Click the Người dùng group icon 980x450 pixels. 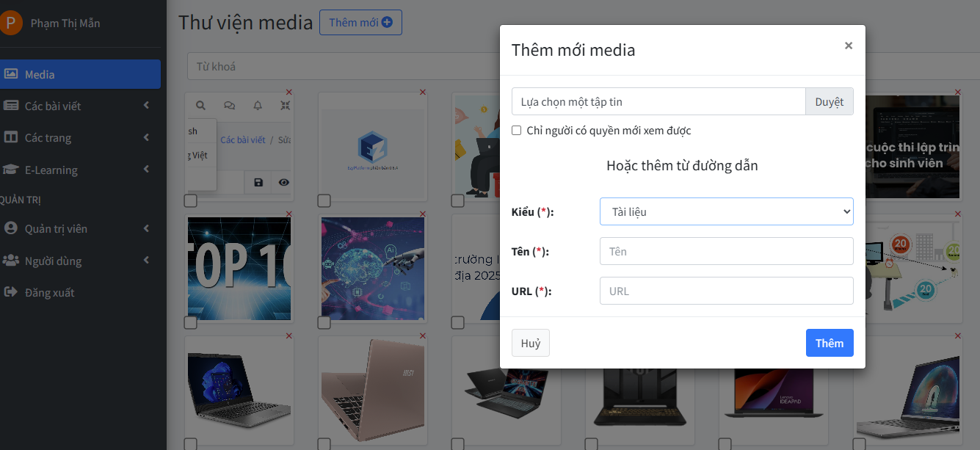(11, 261)
